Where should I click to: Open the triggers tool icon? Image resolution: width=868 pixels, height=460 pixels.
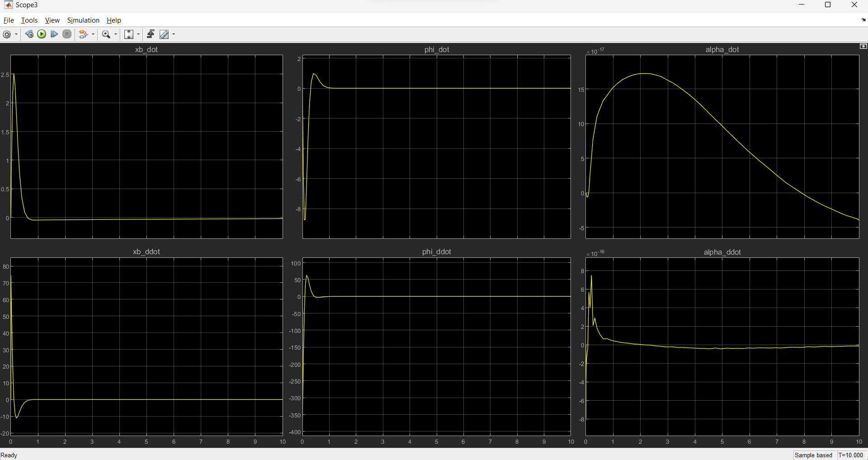tap(151, 34)
